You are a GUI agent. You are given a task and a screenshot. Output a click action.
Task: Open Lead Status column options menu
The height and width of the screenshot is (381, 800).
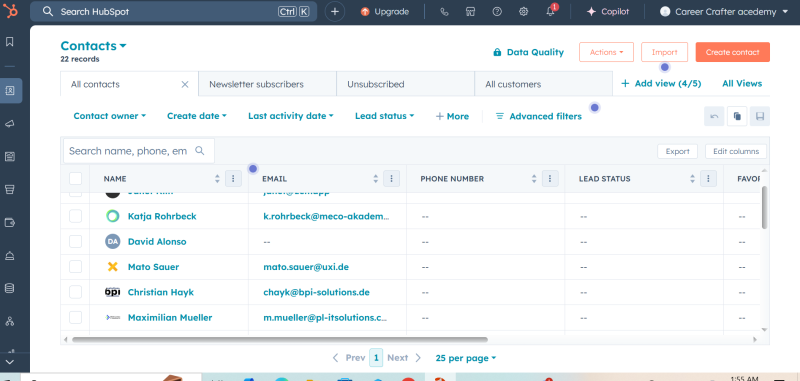click(x=708, y=179)
